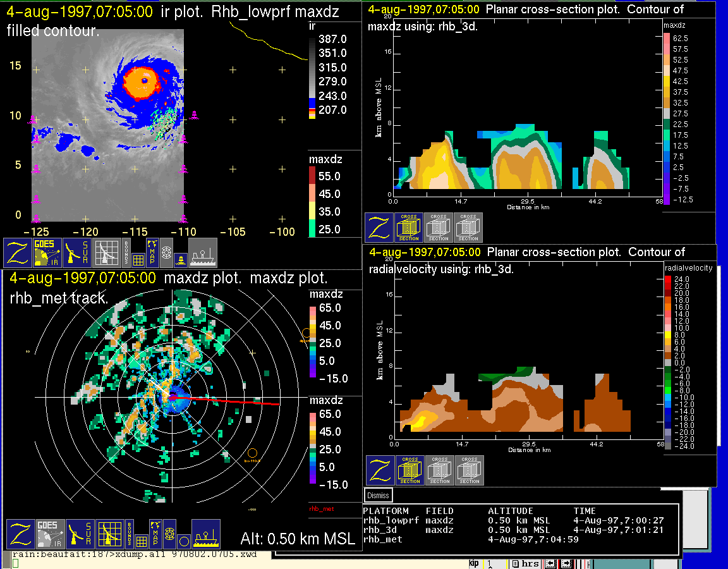Select the radar grid icon in maxdz plot window

pos(108,534)
